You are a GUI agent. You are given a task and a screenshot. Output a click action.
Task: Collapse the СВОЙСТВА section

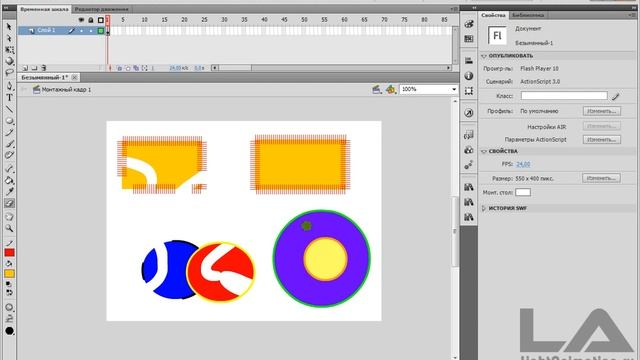[484, 151]
